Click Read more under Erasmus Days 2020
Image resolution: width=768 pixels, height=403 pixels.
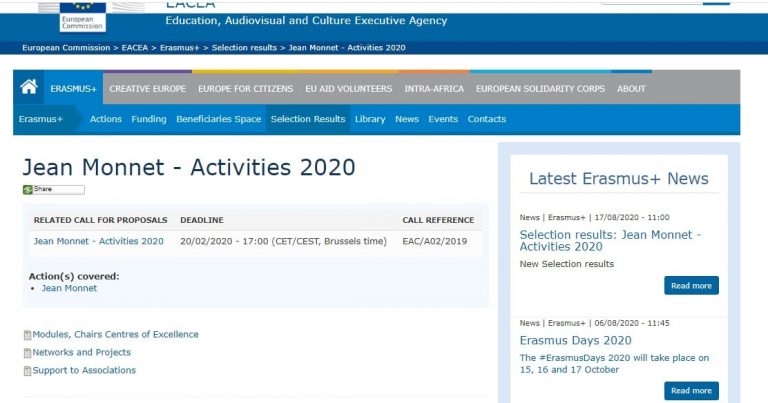click(691, 391)
